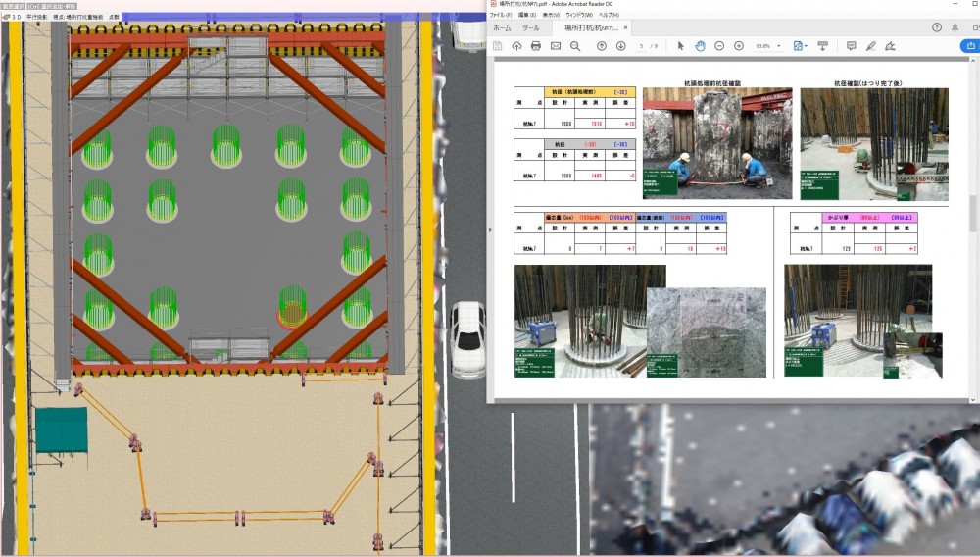
Task: Click the Acrobat vertical scrollbar thumb
Action: pos(973,213)
